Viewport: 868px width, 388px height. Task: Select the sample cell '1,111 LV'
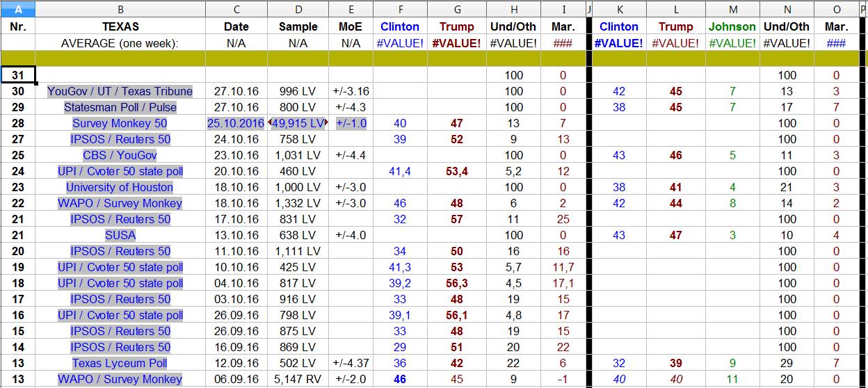[x=298, y=251]
